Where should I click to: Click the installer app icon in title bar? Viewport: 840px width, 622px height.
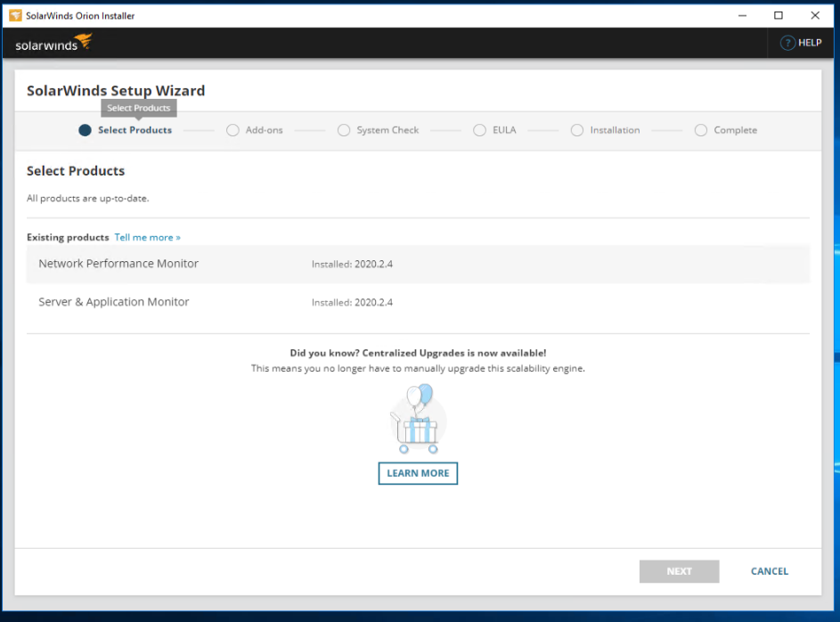pyautogui.click(x=15, y=15)
